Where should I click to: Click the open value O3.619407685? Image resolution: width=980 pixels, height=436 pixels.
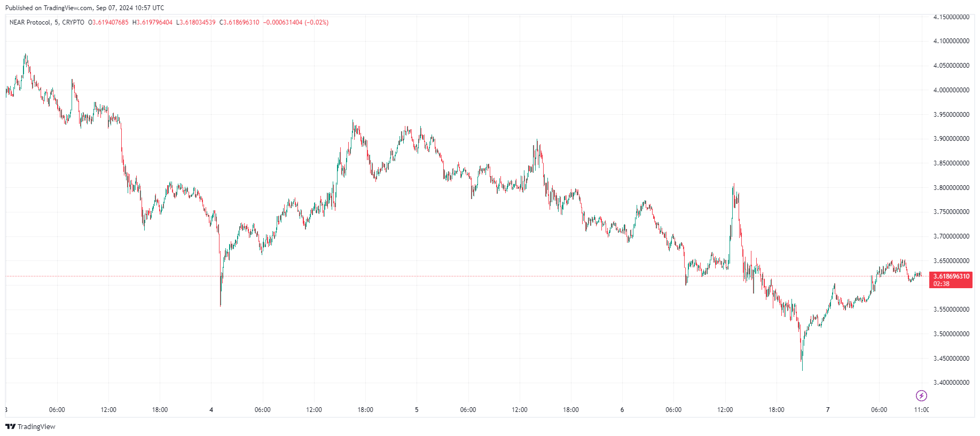108,22
